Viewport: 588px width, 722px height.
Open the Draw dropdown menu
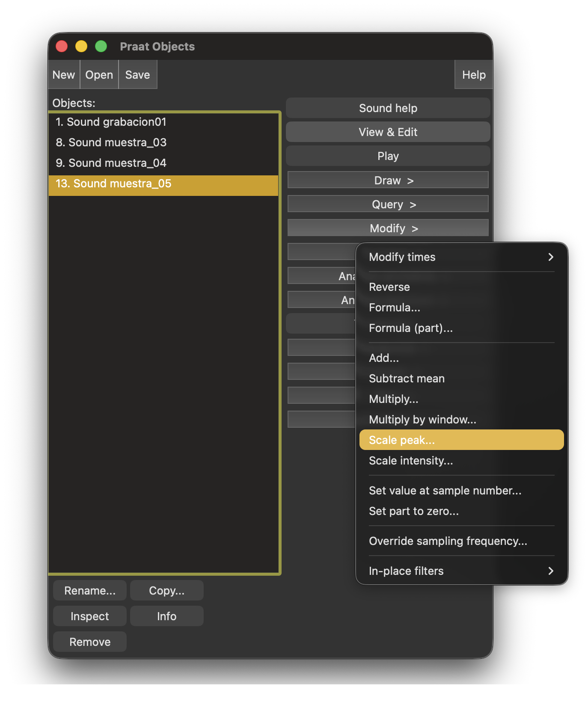[x=388, y=180]
